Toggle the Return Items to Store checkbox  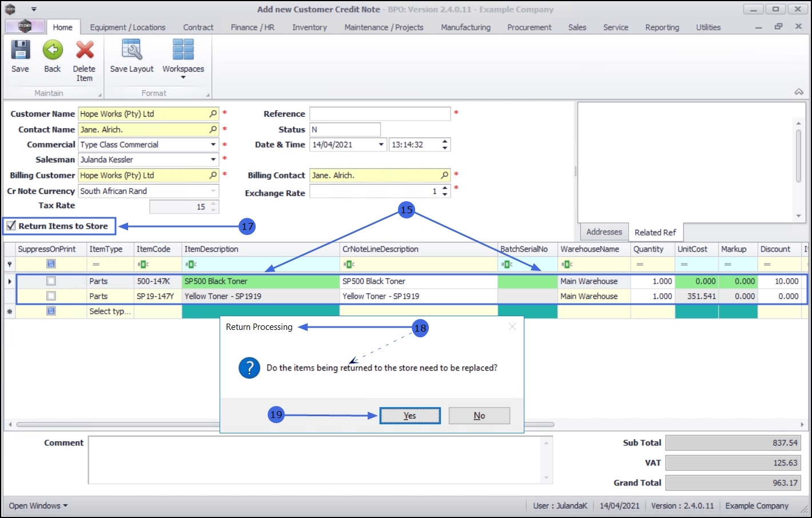pyautogui.click(x=11, y=226)
